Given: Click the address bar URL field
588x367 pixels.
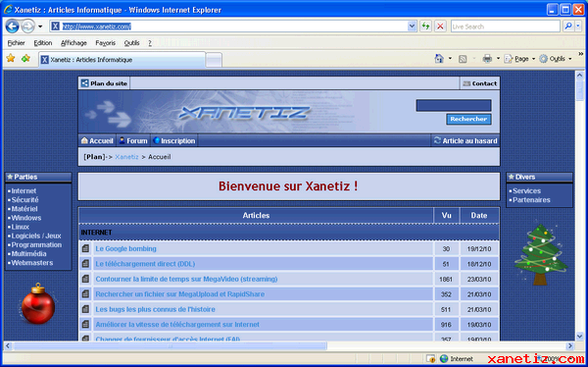Looking at the screenshot, I should pos(228,26).
